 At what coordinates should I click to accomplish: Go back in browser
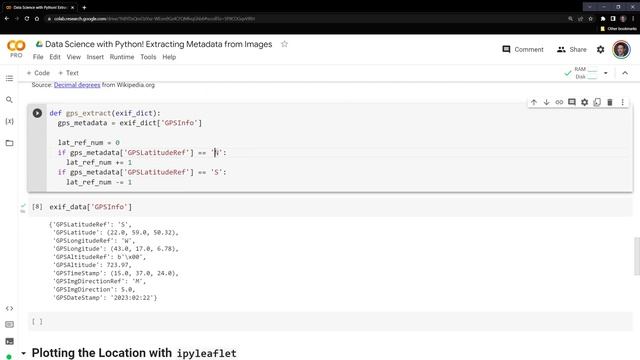click(7, 18)
